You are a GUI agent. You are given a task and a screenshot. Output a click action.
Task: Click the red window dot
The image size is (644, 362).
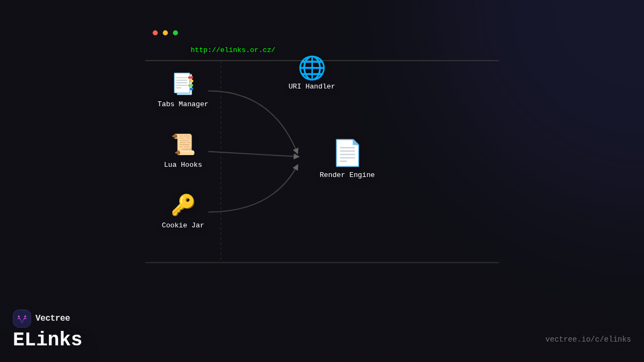point(155,33)
